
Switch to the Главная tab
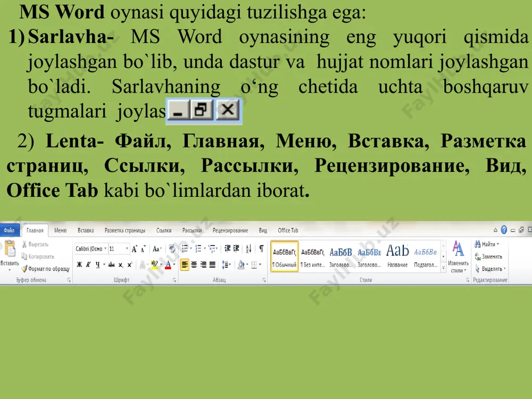point(35,230)
